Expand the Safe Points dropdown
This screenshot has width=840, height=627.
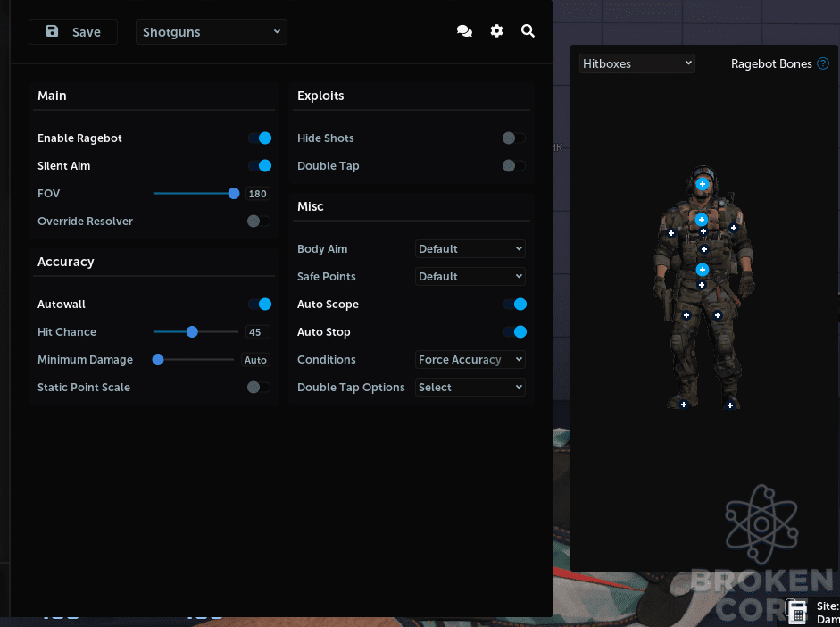pyautogui.click(x=470, y=277)
